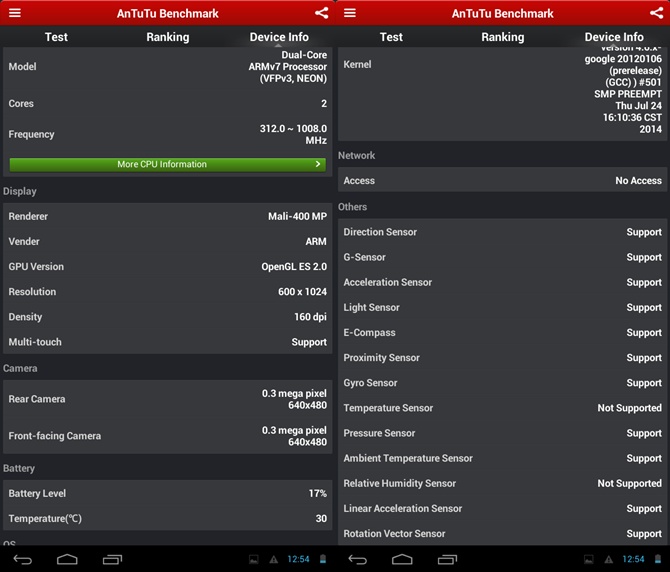Tap Rear Camera row

(168, 399)
